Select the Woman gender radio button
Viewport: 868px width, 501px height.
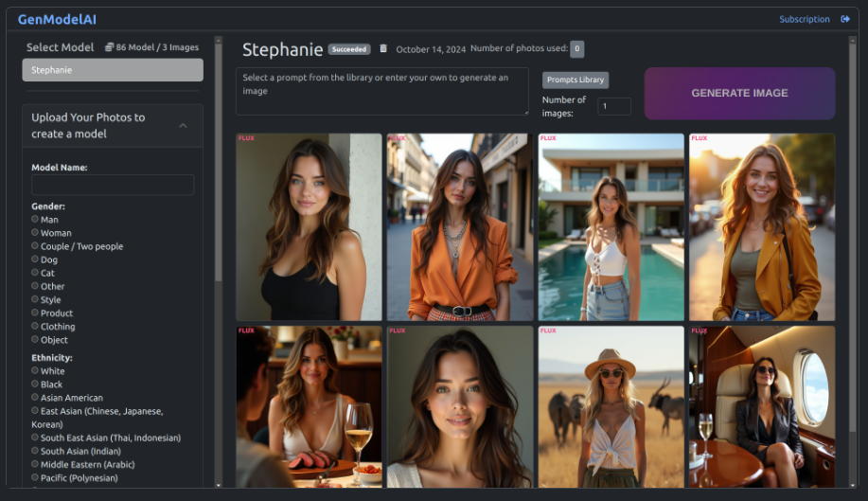[35, 233]
